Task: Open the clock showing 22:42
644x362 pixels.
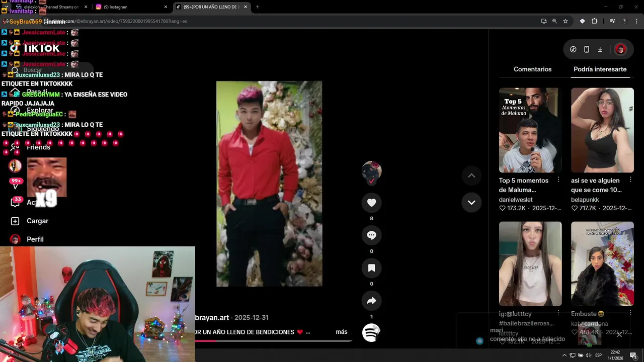Action: [615, 355]
